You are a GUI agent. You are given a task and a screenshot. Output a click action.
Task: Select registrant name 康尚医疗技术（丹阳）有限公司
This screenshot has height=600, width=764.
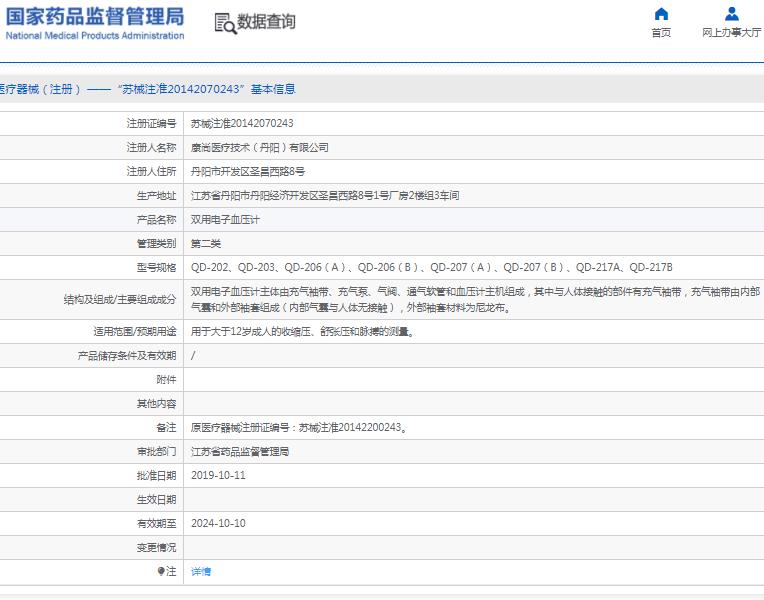(x=259, y=147)
